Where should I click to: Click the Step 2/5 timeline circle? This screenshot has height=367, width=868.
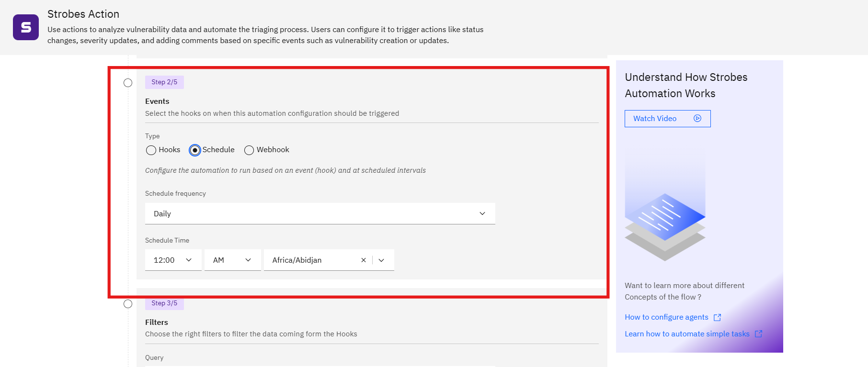[x=128, y=83]
